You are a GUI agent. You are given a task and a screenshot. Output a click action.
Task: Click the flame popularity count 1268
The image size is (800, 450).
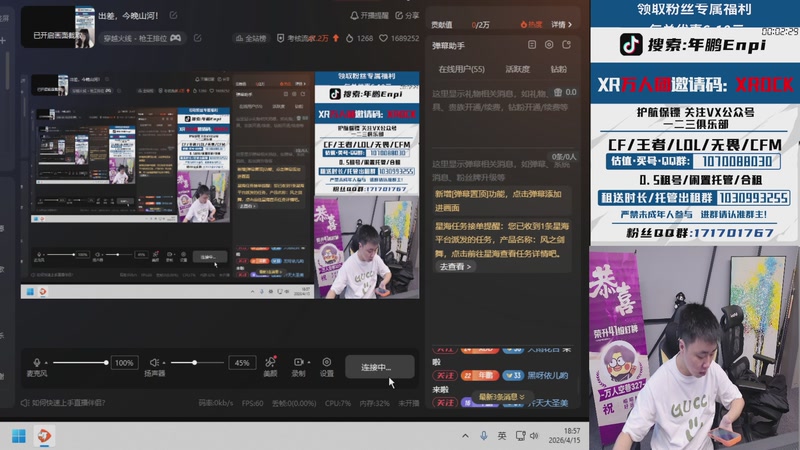click(x=359, y=38)
